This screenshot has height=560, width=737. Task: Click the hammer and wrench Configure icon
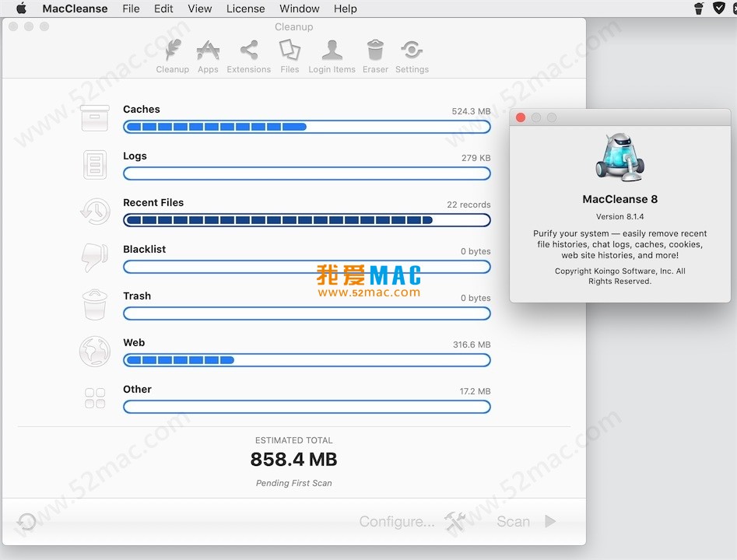tap(455, 521)
